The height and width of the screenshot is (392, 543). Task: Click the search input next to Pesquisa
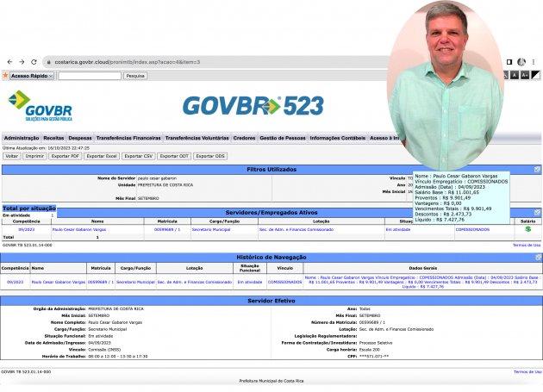(90, 76)
